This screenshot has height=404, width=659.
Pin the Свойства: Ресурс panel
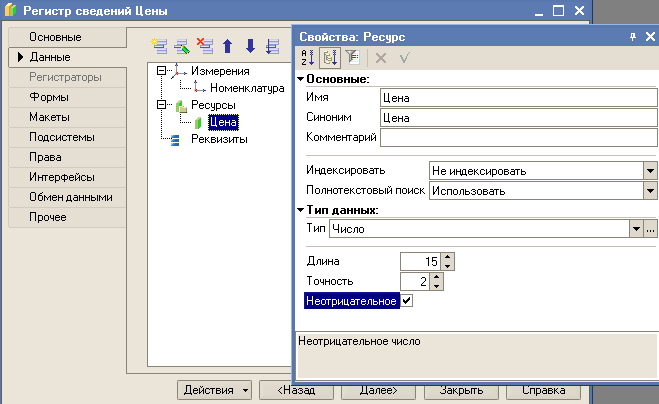633,37
